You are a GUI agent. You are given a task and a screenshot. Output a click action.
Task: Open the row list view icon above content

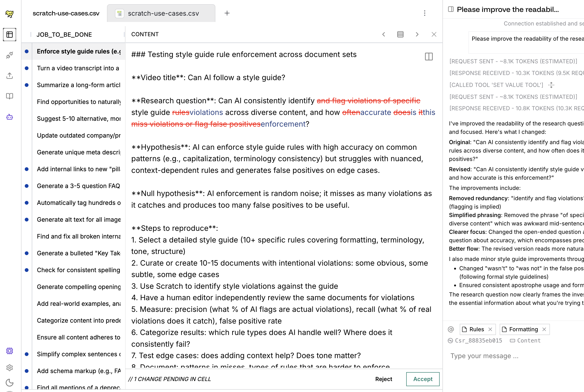400,34
